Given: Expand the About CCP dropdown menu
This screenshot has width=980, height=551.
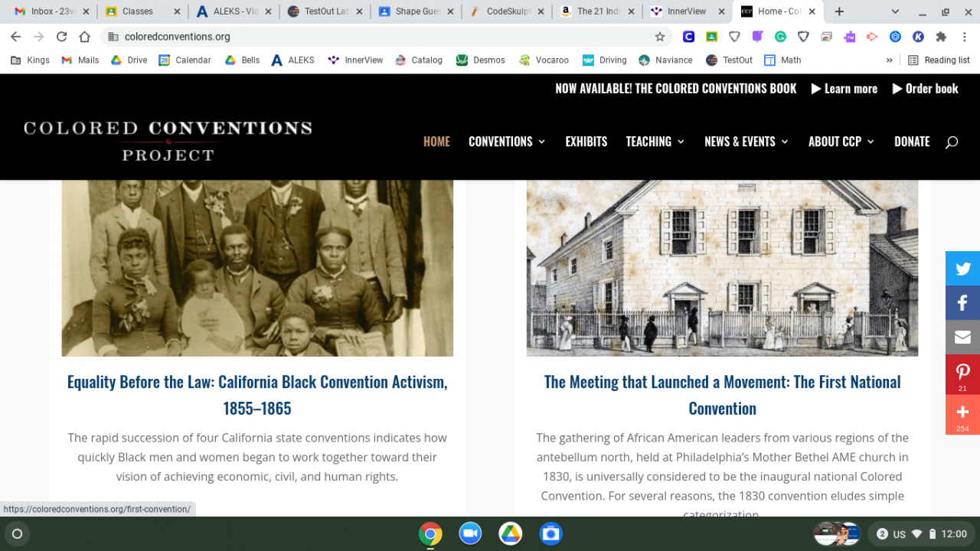Looking at the screenshot, I should tap(841, 142).
